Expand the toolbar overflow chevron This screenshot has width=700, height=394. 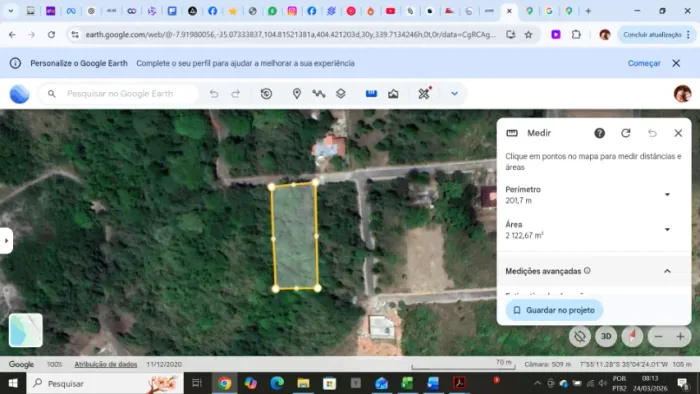pyautogui.click(x=454, y=94)
